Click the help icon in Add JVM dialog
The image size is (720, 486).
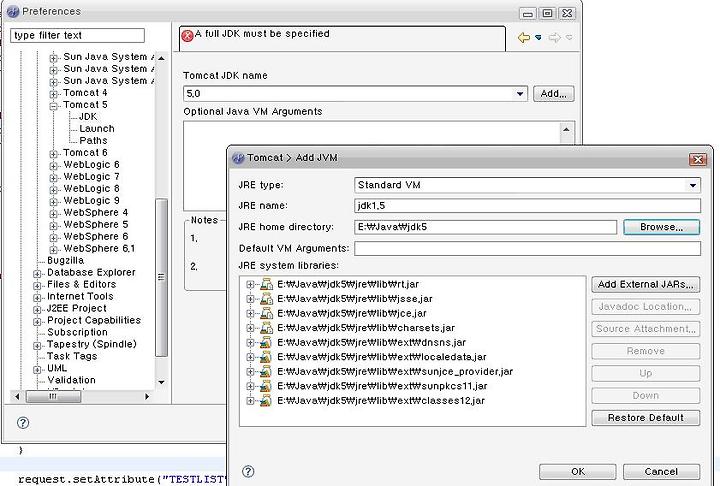248,471
